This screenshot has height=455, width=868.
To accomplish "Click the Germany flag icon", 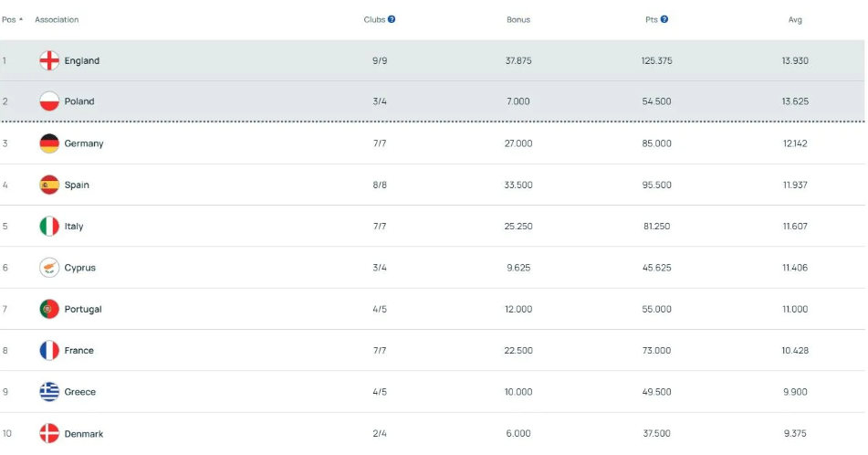I will click(x=49, y=143).
